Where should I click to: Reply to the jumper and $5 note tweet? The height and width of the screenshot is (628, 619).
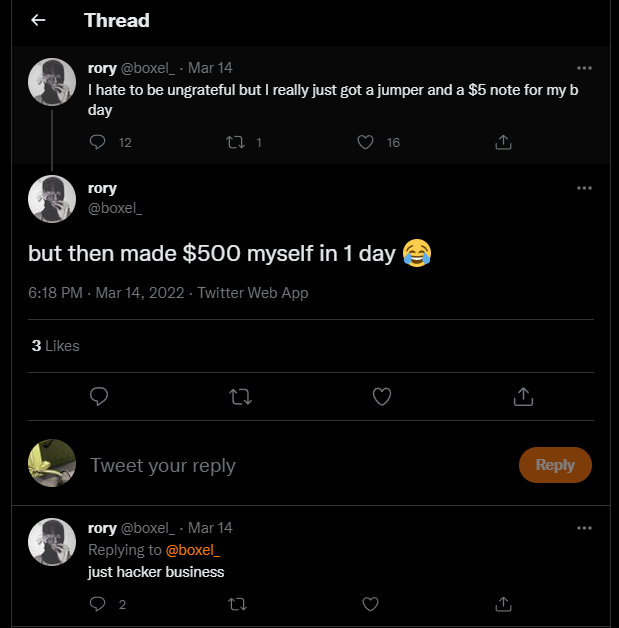pyautogui.click(x=98, y=143)
